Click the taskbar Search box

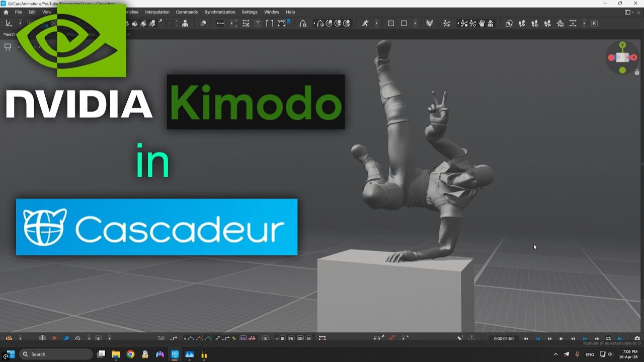(56, 354)
